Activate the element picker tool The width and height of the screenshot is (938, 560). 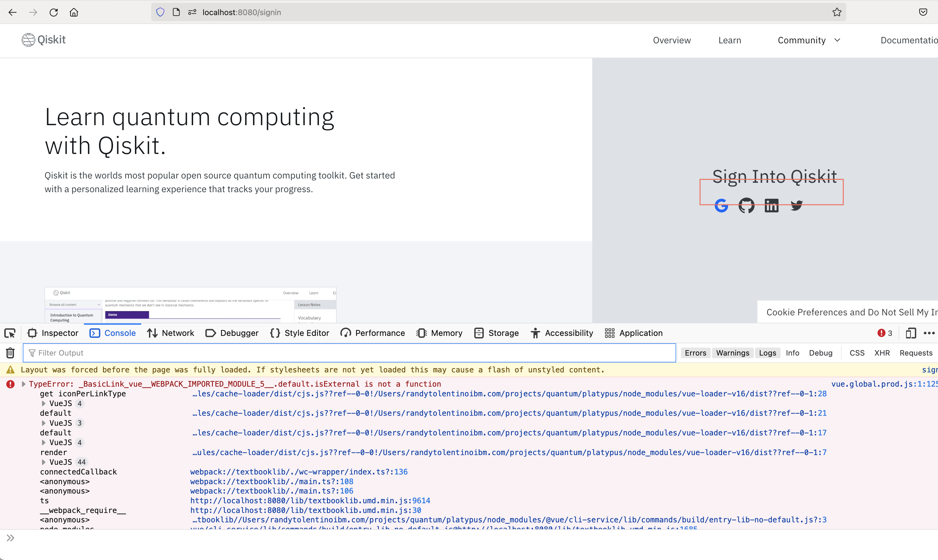click(x=10, y=333)
